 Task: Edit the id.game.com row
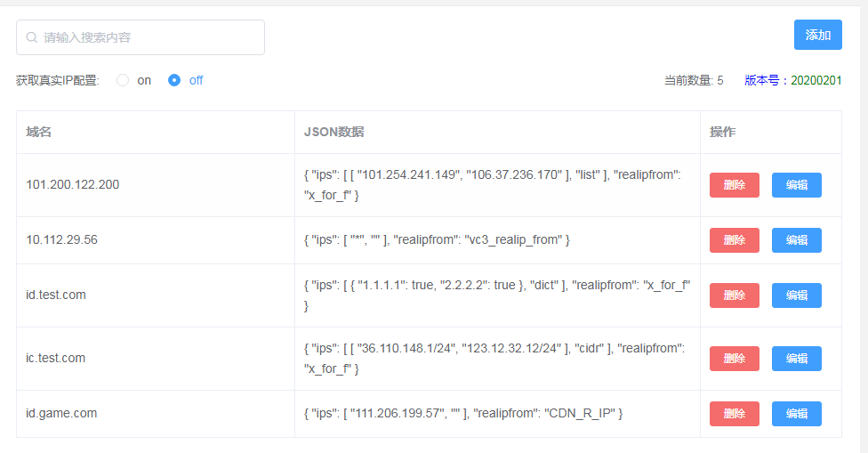coord(797,414)
